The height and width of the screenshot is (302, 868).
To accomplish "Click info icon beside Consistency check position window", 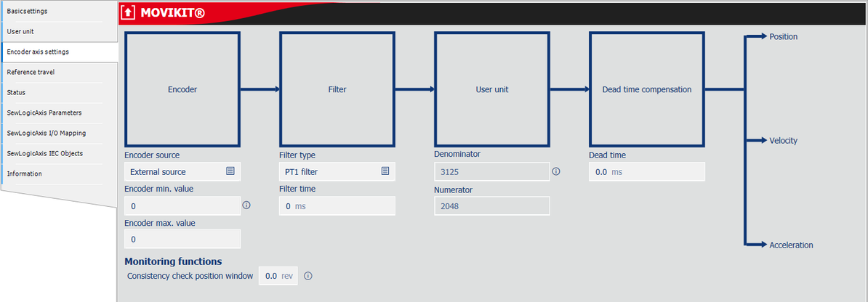I will pyautogui.click(x=308, y=276).
